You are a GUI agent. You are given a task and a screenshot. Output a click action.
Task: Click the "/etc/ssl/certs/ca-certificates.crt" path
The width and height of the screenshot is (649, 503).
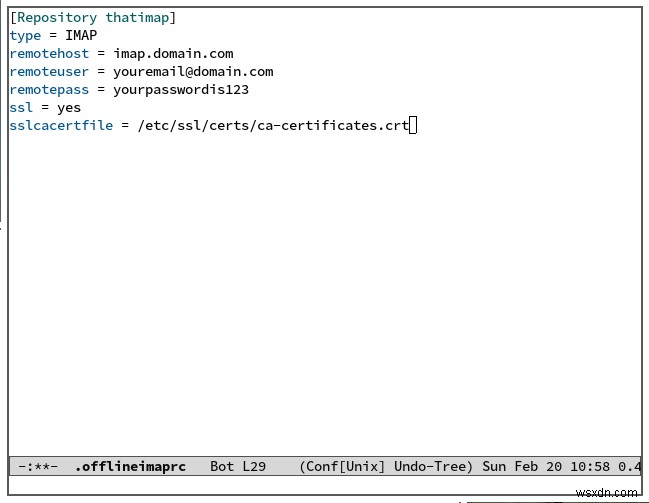click(273, 125)
